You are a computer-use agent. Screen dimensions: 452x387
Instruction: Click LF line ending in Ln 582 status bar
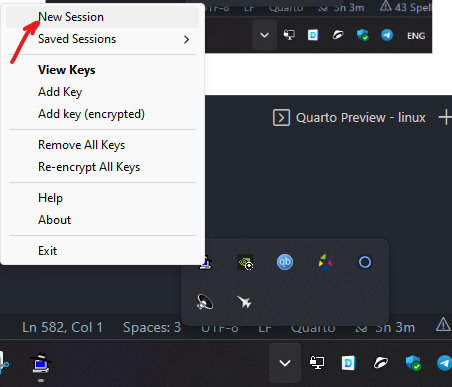coord(265,328)
